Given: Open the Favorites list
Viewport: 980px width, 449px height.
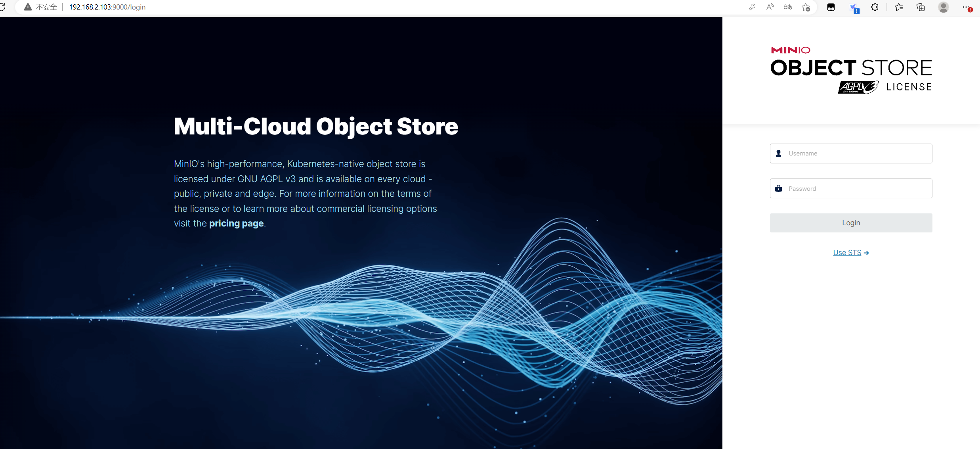Looking at the screenshot, I should click(x=899, y=7).
